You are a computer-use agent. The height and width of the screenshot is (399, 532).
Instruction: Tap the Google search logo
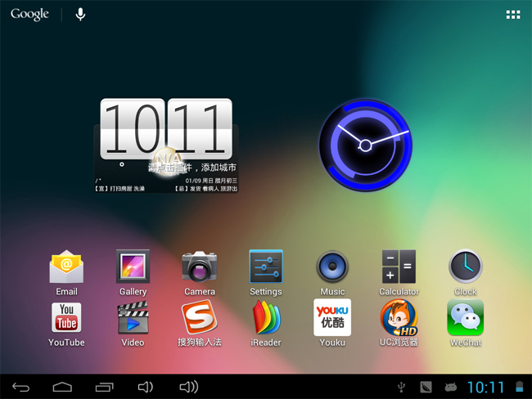(29, 14)
